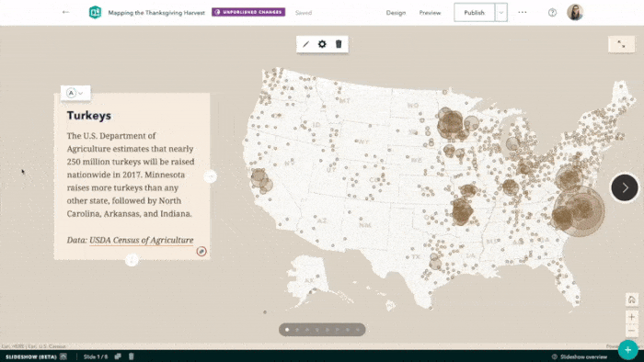Click the expand to full screen icon
Image resolution: width=644 pixels, height=362 pixels.
[x=621, y=44]
